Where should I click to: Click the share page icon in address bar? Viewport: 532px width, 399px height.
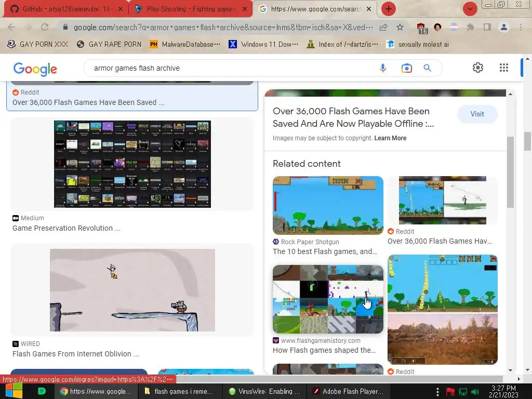coord(383,28)
